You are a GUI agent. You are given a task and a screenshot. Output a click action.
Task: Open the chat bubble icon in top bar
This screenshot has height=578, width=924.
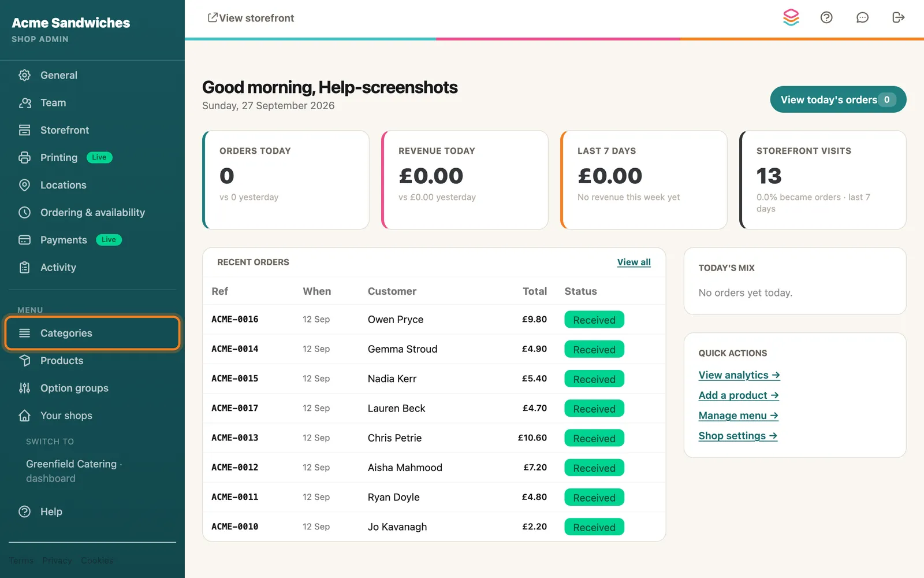pos(862,17)
